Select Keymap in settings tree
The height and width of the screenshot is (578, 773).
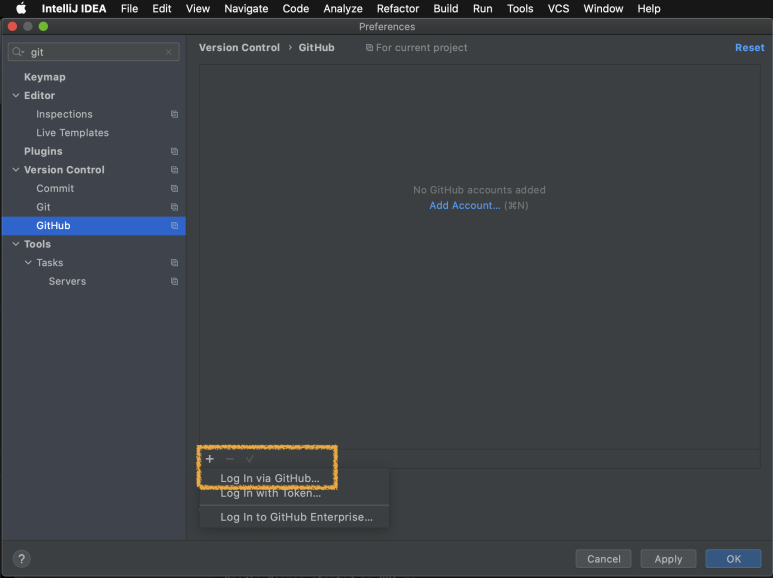pos(45,77)
